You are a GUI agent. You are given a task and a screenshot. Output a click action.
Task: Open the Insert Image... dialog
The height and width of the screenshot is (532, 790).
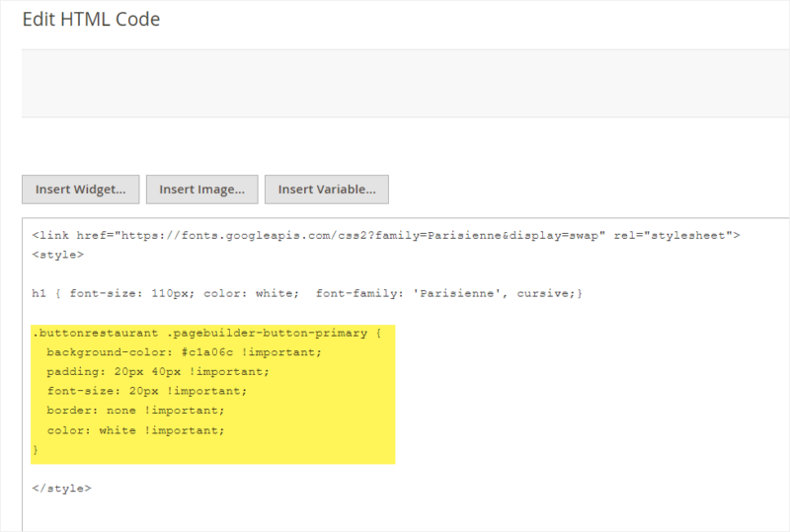[x=202, y=190]
